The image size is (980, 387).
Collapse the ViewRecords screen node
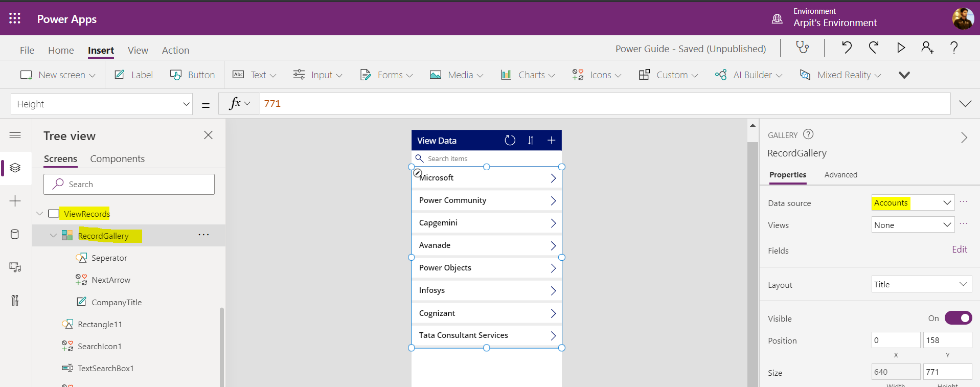[x=40, y=213]
